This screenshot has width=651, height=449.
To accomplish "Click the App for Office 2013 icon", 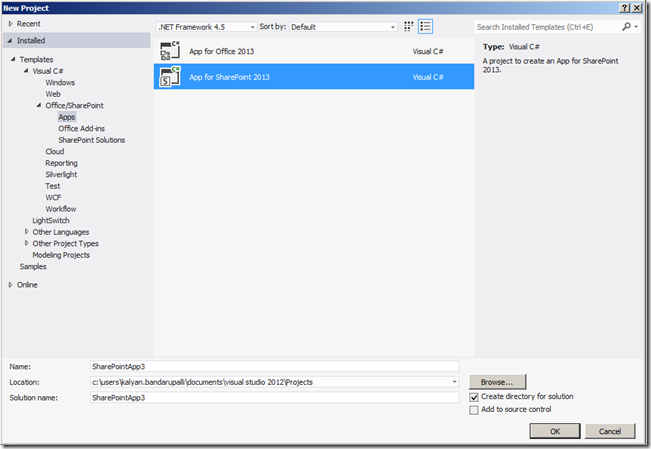I will click(170, 51).
